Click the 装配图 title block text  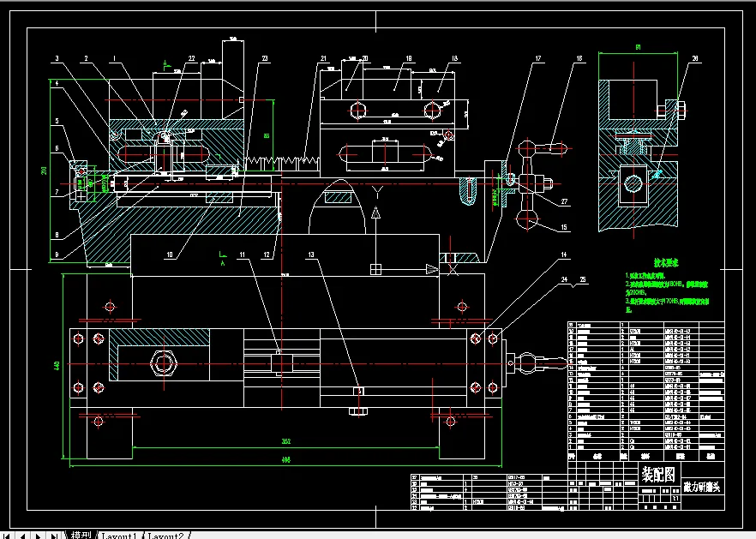point(658,475)
